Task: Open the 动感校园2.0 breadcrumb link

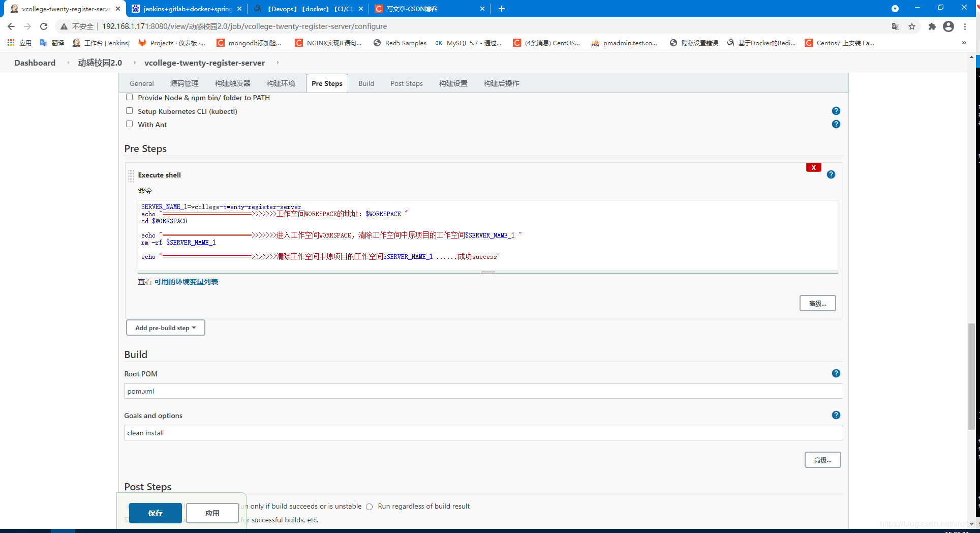Action: pyautogui.click(x=100, y=63)
